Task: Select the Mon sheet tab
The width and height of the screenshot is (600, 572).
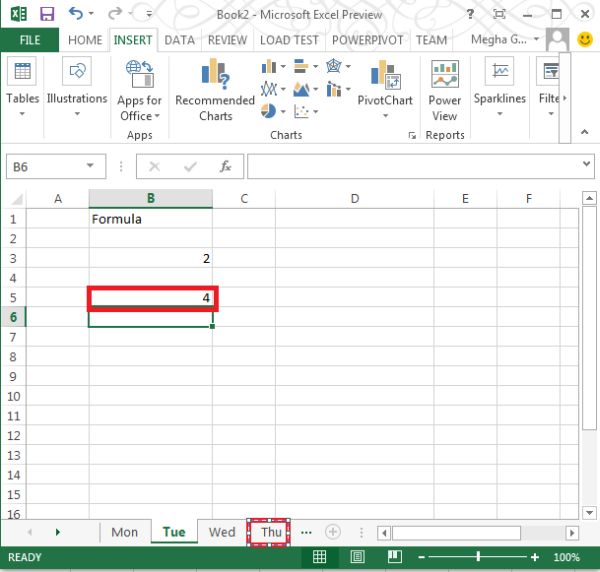Action: point(124,532)
